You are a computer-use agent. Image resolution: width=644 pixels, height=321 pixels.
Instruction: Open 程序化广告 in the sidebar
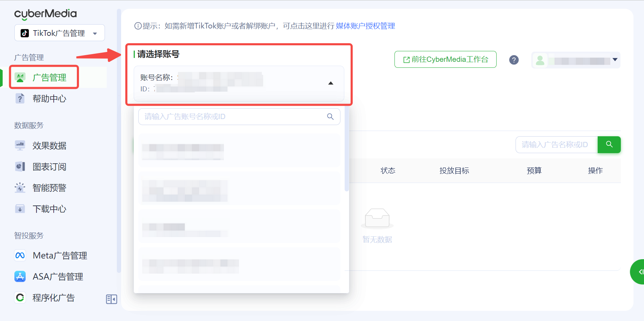[x=53, y=297]
